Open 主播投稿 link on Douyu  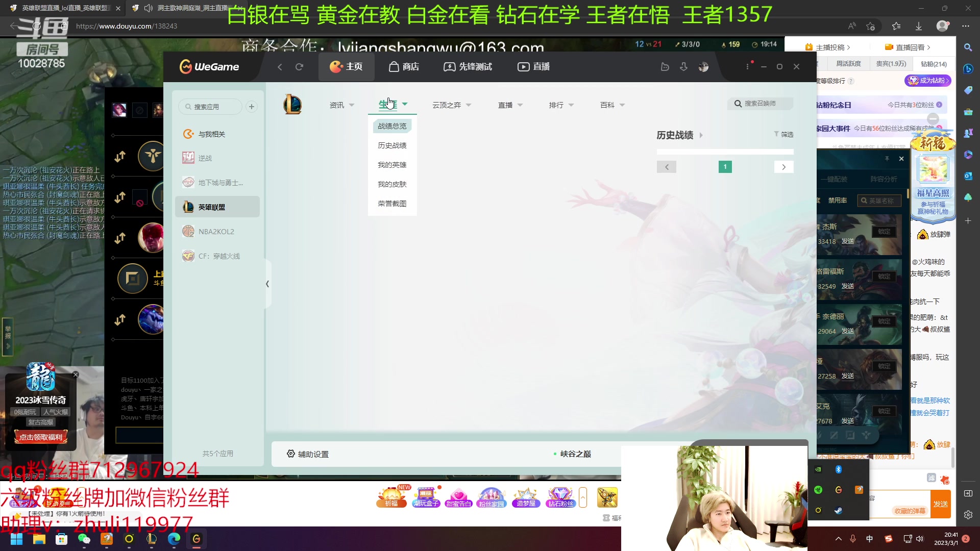(x=827, y=47)
